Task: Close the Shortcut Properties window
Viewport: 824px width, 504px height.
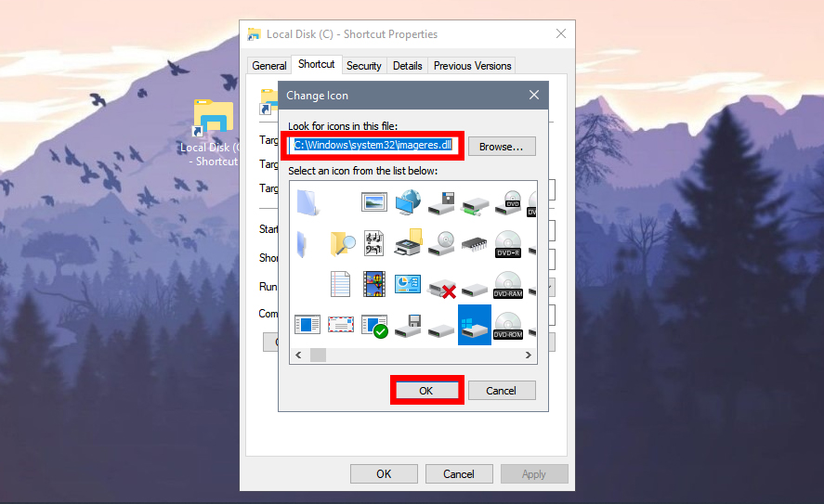Action: click(x=561, y=33)
